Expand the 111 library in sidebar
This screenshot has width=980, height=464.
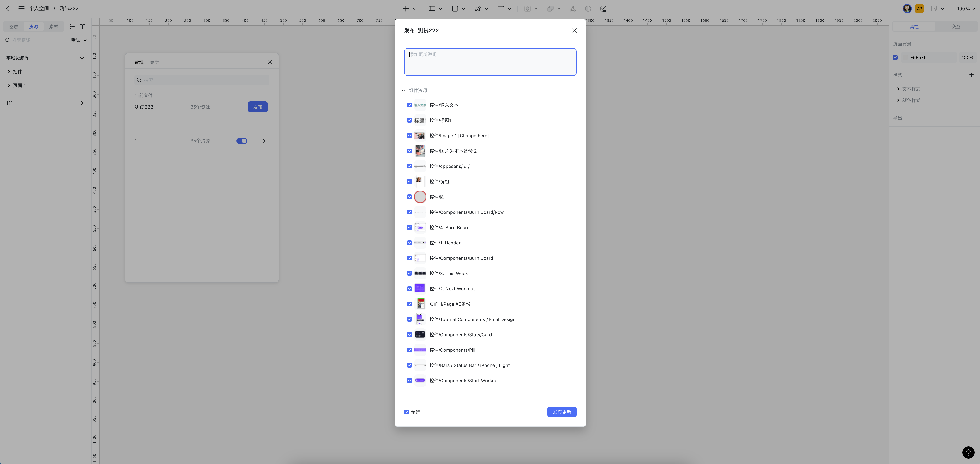[x=82, y=103]
